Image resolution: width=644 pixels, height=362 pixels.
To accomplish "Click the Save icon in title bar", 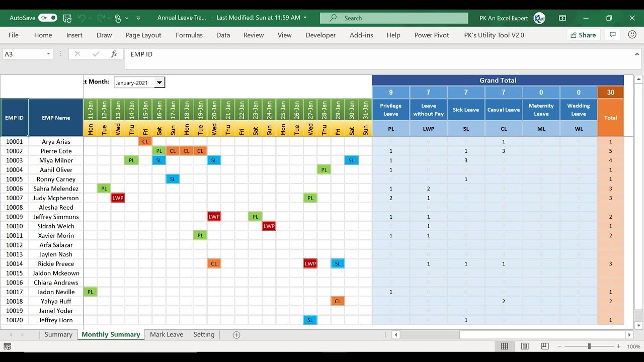I will point(67,18).
